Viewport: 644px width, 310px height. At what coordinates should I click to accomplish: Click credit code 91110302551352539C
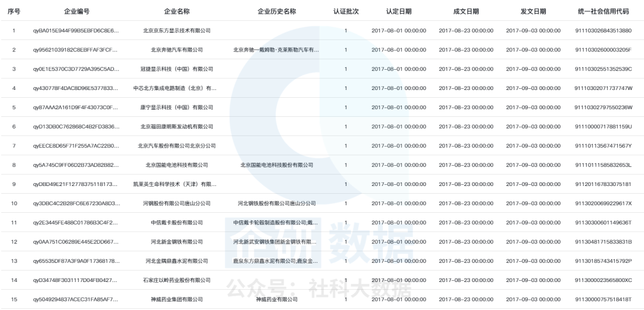[x=603, y=69]
